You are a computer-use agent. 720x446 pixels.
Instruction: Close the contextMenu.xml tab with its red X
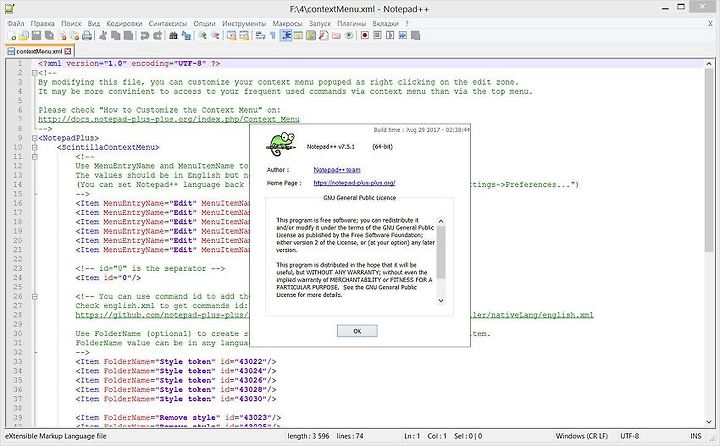68,51
